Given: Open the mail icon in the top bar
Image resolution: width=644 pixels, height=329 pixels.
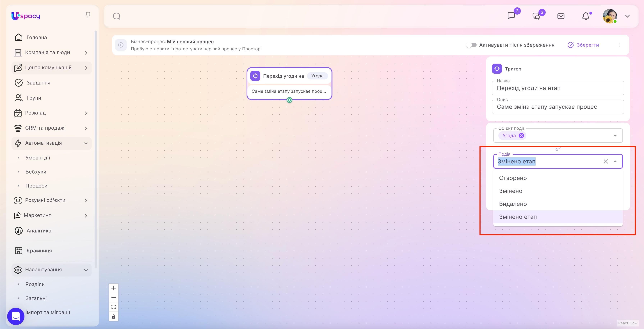Looking at the screenshot, I should point(561,16).
